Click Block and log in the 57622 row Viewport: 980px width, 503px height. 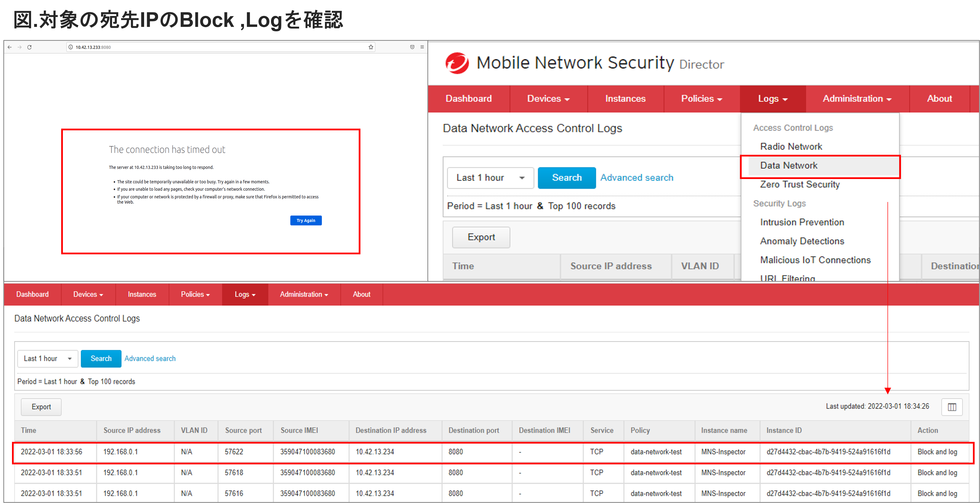[937, 452]
